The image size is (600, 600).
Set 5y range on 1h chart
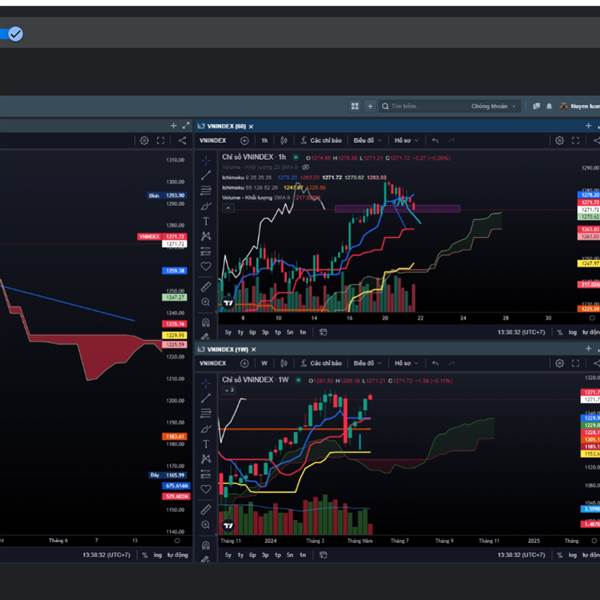tap(228, 332)
